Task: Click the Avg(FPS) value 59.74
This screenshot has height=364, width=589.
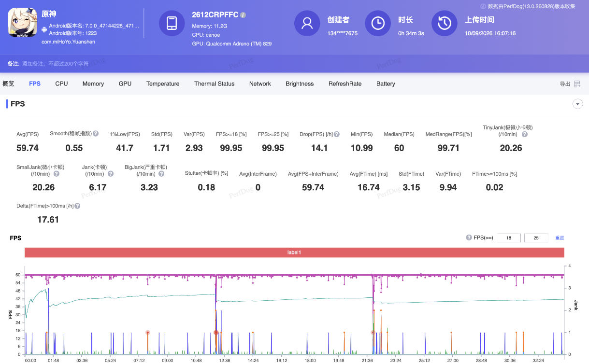Action: (28, 148)
